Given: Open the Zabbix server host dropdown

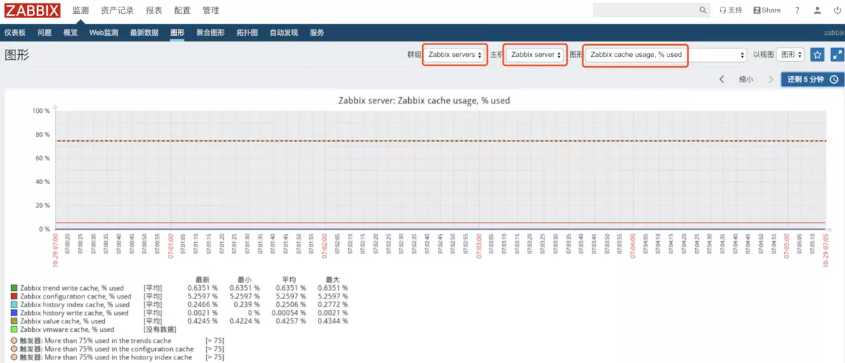Looking at the screenshot, I should 535,54.
